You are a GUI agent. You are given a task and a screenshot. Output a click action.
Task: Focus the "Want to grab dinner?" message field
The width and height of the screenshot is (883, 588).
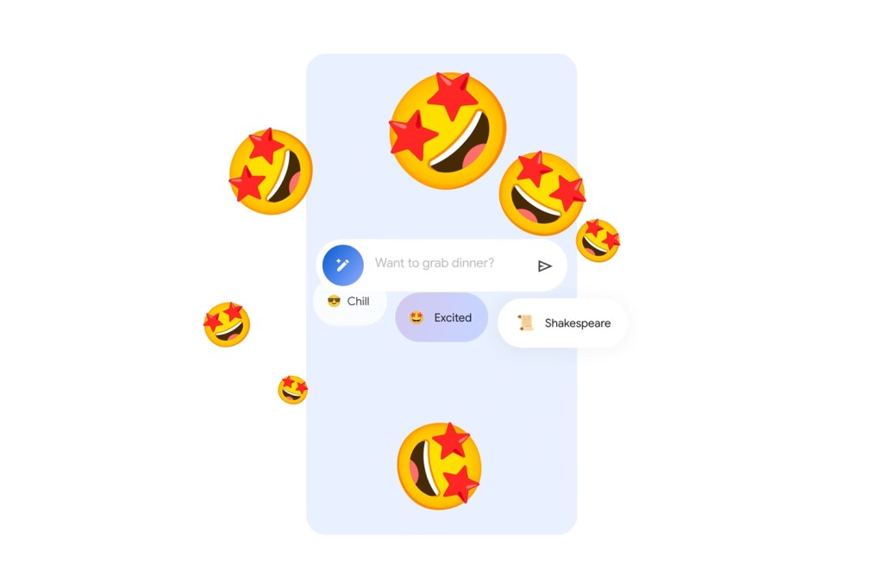point(435,263)
